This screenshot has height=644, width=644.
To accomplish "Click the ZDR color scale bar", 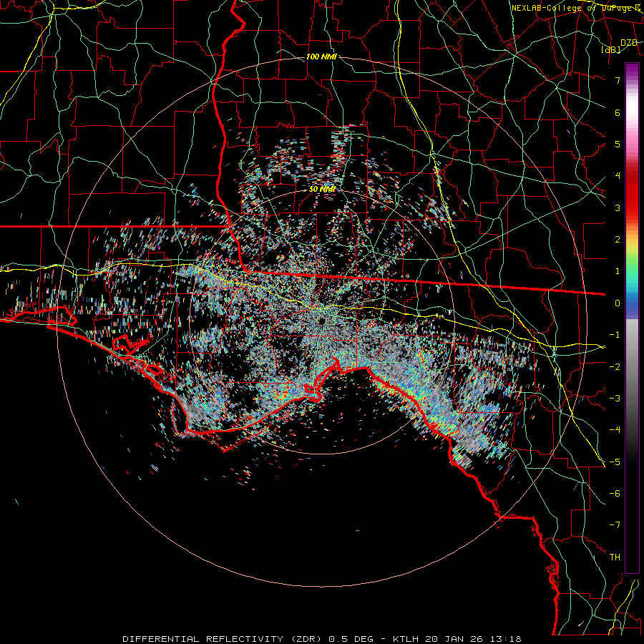I will coord(632,318).
